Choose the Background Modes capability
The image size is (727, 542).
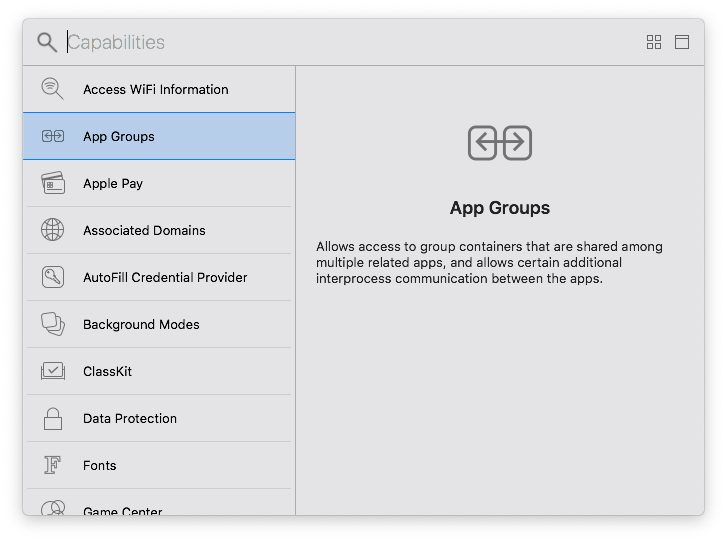(160, 324)
